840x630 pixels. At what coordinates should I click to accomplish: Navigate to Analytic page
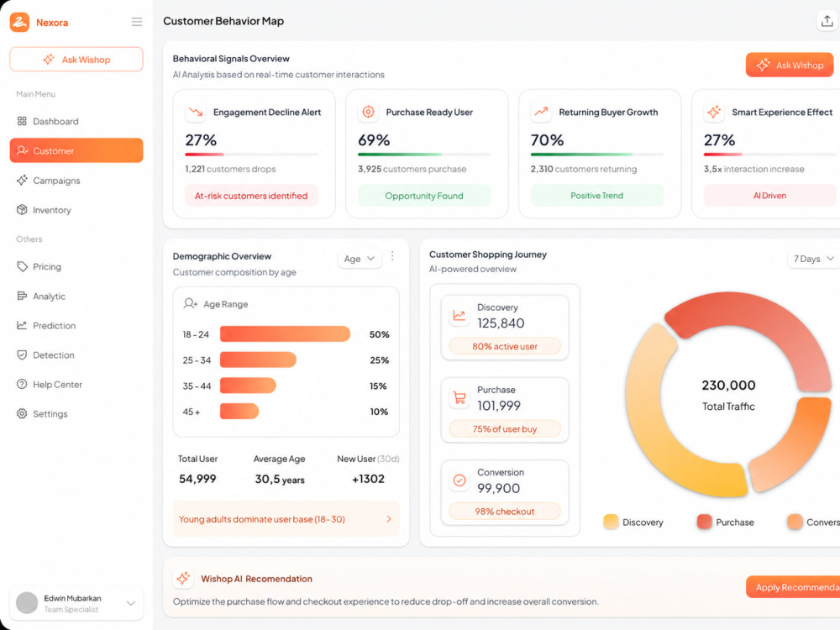click(x=76, y=297)
